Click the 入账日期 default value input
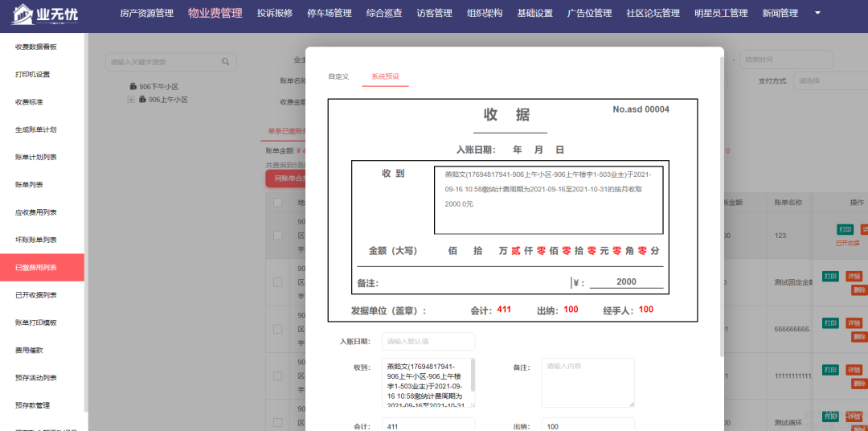The width and height of the screenshot is (868, 431). click(x=428, y=341)
